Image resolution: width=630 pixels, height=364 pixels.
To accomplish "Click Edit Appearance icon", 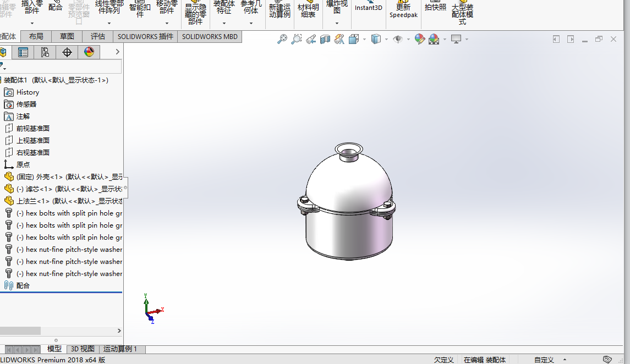I will click(419, 39).
